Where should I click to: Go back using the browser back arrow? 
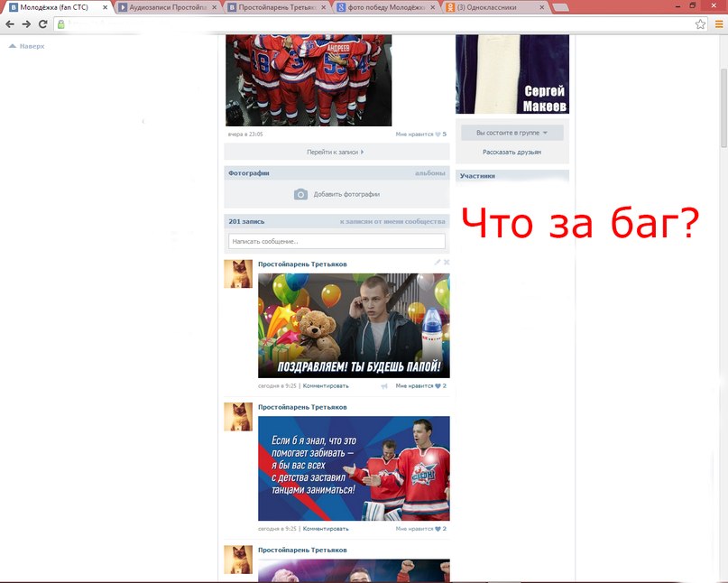pos(10,24)
